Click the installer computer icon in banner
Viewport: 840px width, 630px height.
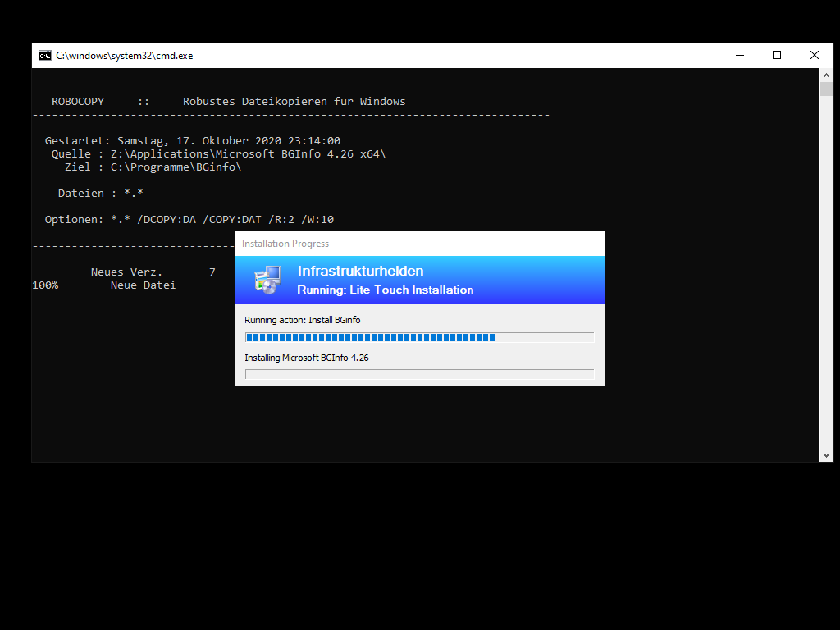tap(268, 280)
